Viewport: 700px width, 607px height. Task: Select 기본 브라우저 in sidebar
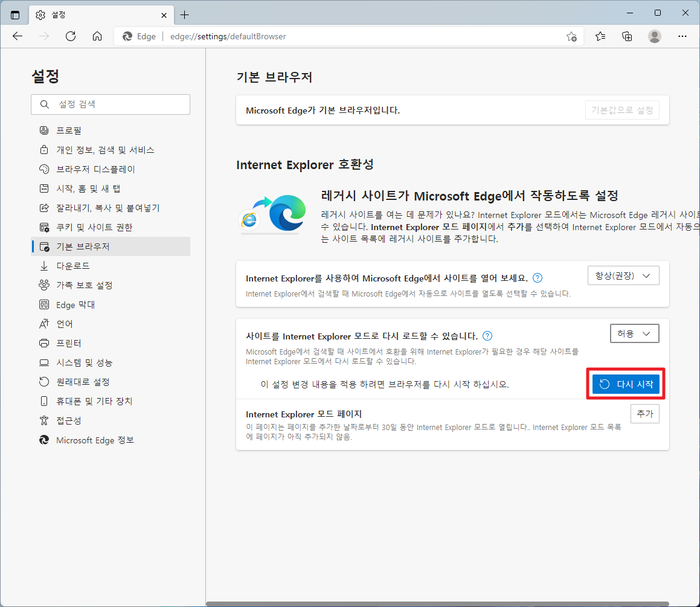[111, 246]
